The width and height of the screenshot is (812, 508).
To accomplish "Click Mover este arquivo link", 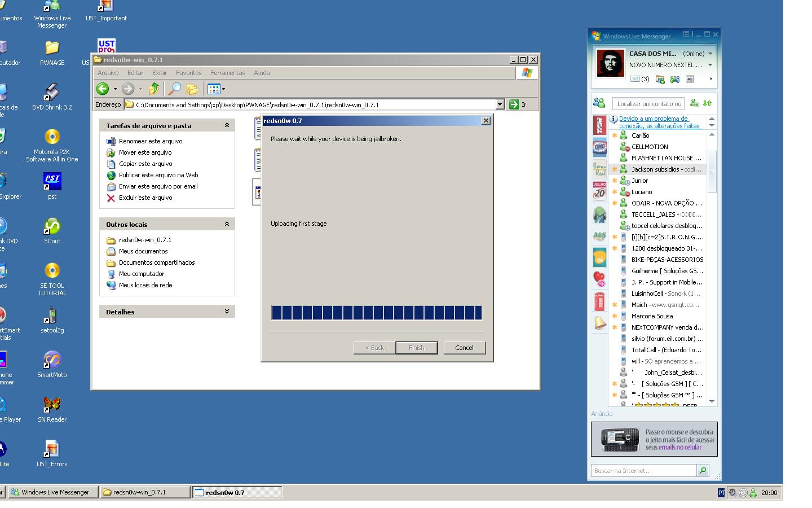I will pyautogui.click(x=145, y=152).
